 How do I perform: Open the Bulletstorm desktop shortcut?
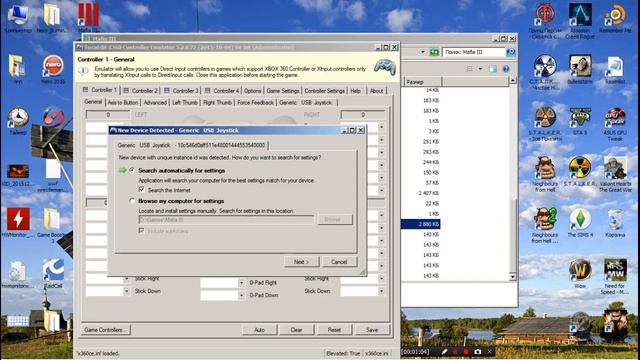tap(580, 69)
